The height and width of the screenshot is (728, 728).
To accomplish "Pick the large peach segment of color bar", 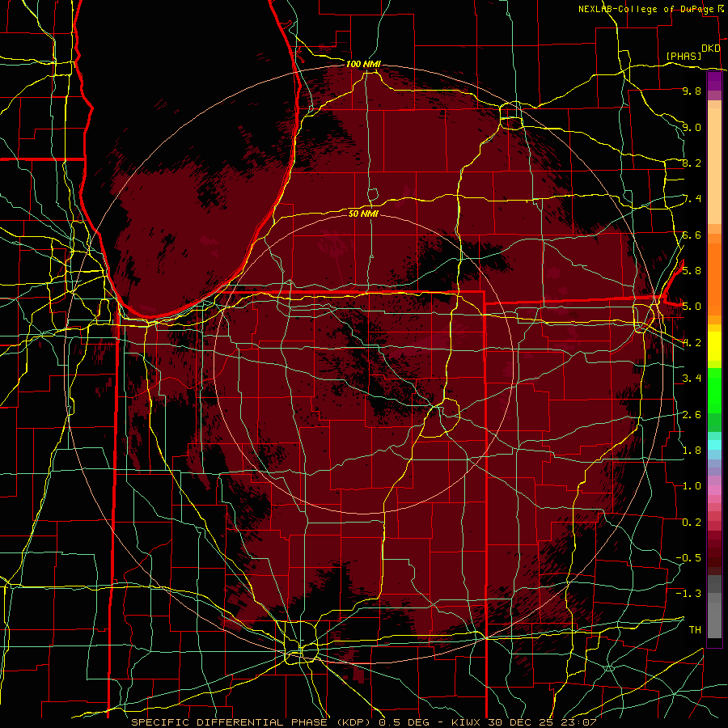I will tap(714, 166).
